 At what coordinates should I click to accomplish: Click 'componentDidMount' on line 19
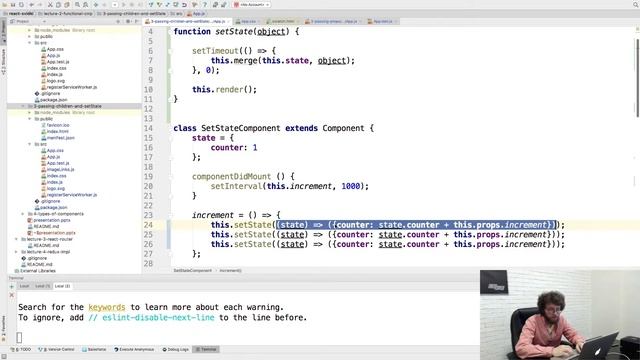pos(231,176)
